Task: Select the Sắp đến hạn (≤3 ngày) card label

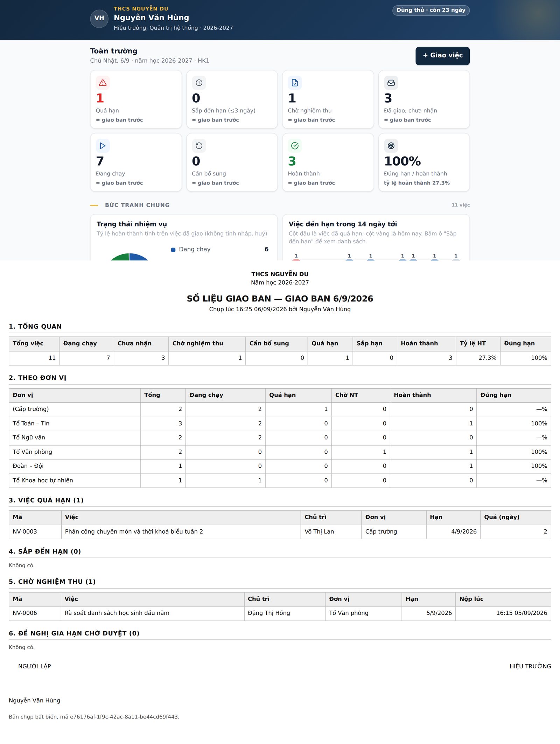Action: point(224,111)
